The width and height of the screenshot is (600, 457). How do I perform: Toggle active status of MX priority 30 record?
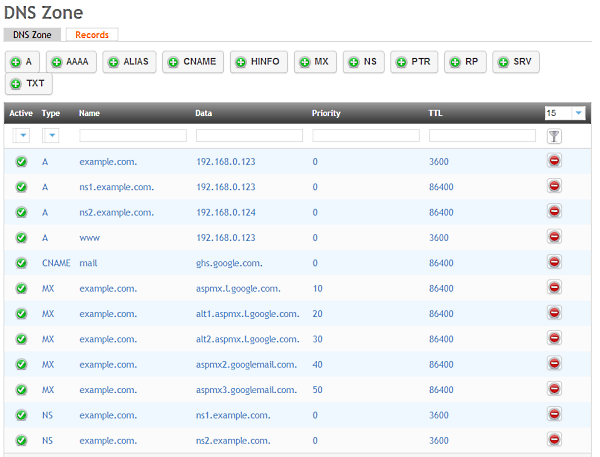(21, 339)
